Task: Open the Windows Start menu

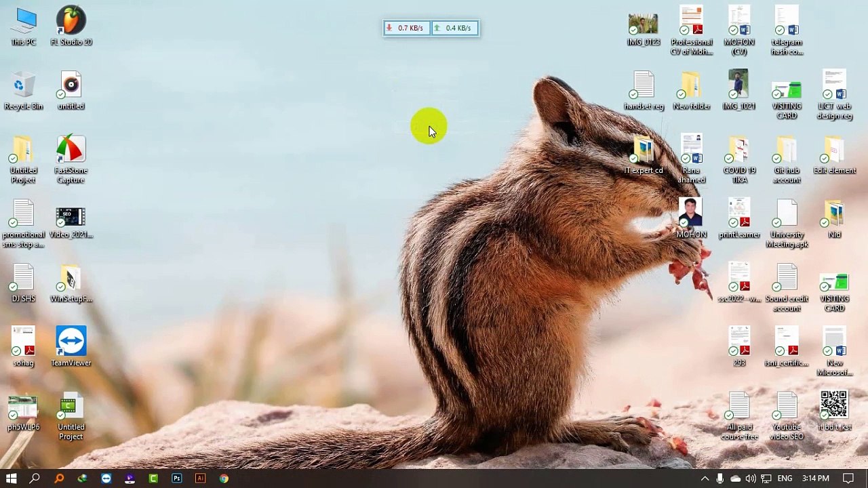Action: click(12, 479)
